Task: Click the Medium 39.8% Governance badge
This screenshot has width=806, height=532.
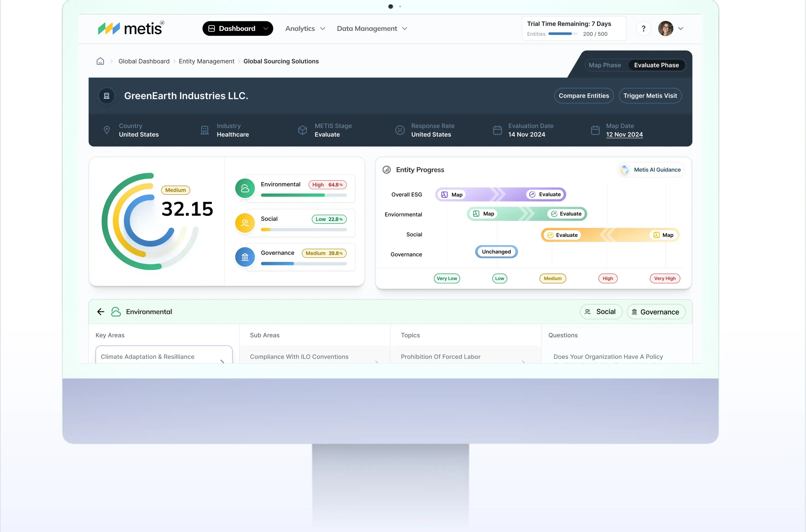Action: (324, 253)
